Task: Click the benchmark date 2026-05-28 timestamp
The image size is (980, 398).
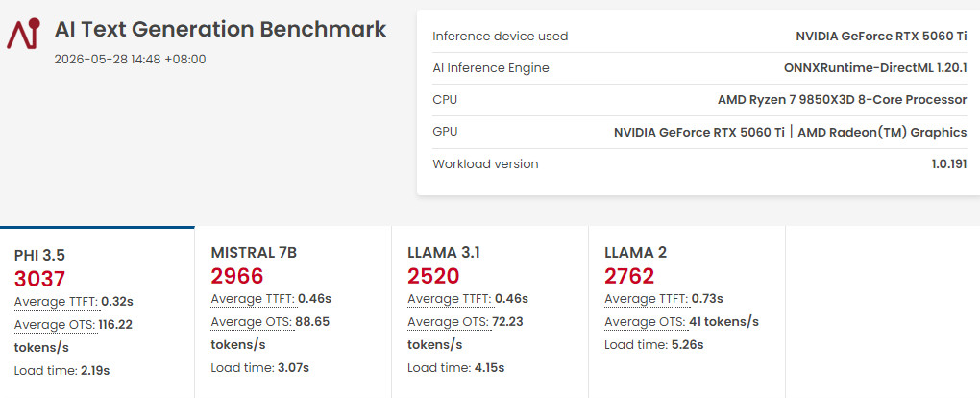Action: click(x=130, y=60)
